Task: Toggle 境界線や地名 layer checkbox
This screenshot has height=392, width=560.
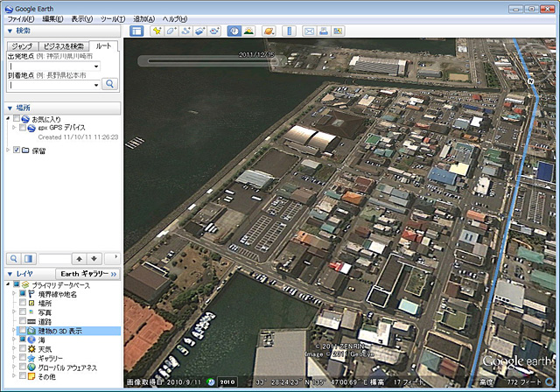Action: tap(23, 293)
